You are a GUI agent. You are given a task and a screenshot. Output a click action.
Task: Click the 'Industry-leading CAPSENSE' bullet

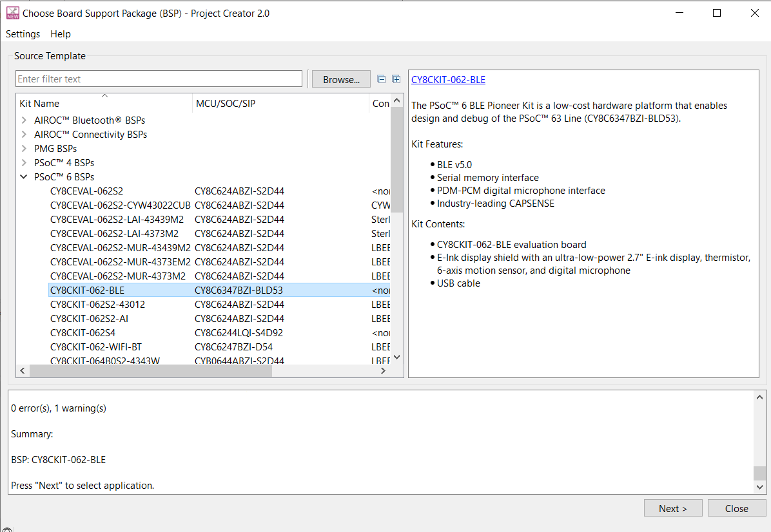click(x=496, y=204)
